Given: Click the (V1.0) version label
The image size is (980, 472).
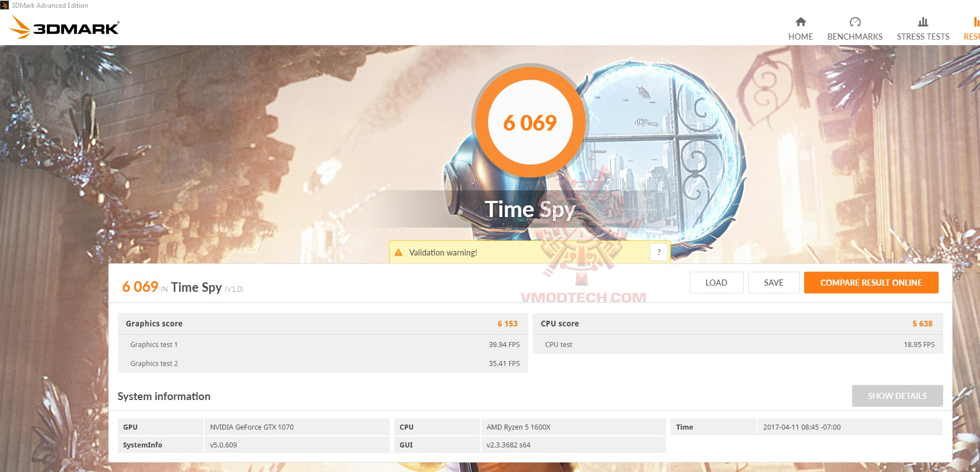Looking at the screenshot, I should pos(234,289).
